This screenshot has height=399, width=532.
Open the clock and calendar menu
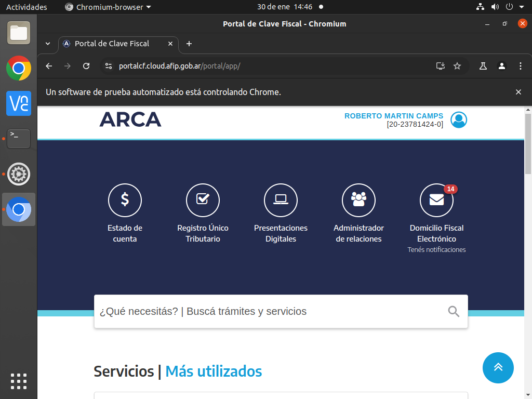285,7
